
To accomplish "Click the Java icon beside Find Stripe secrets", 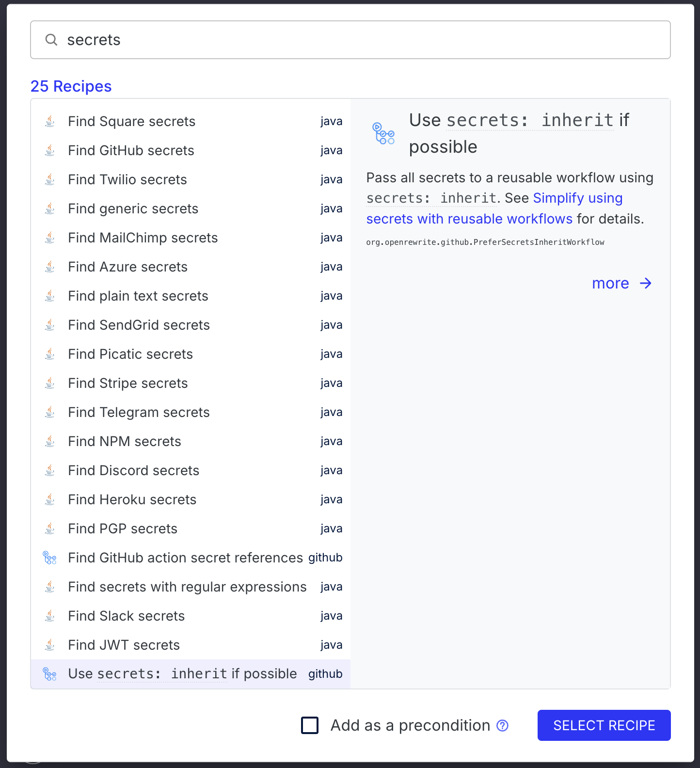I will (50, 383).
